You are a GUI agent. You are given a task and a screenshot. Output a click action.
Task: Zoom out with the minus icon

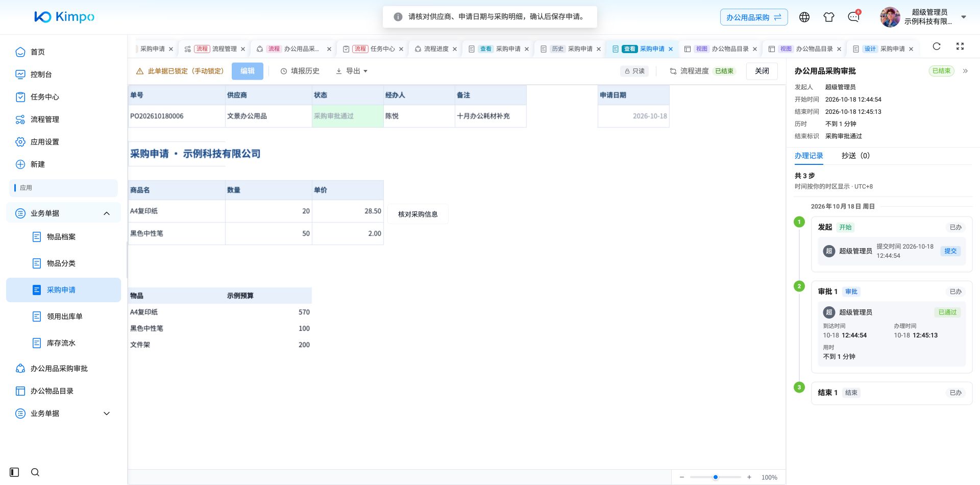tap(682, 477)
